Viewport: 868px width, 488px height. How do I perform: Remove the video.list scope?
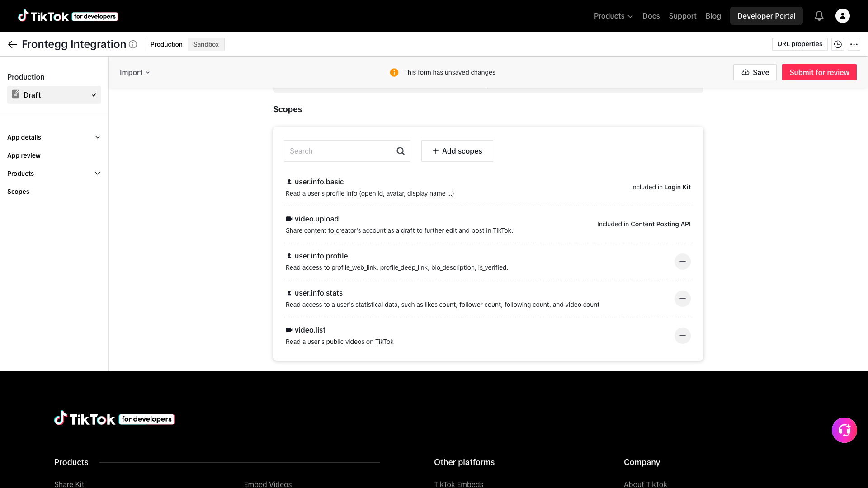point(683,336)
